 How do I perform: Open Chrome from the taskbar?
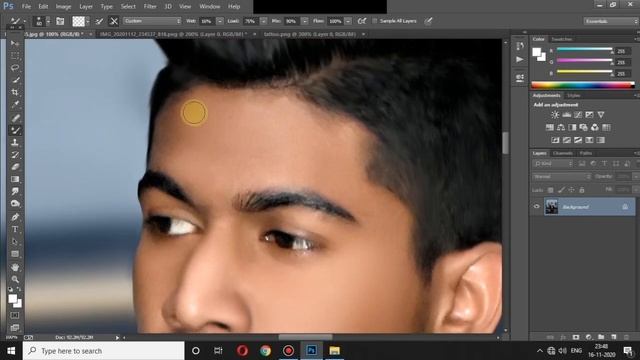coord(265,351)
